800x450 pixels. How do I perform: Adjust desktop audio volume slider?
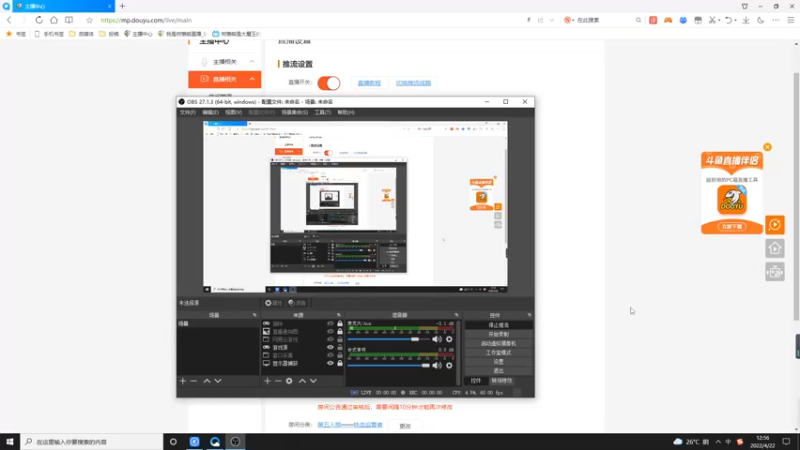click(388, 365)
